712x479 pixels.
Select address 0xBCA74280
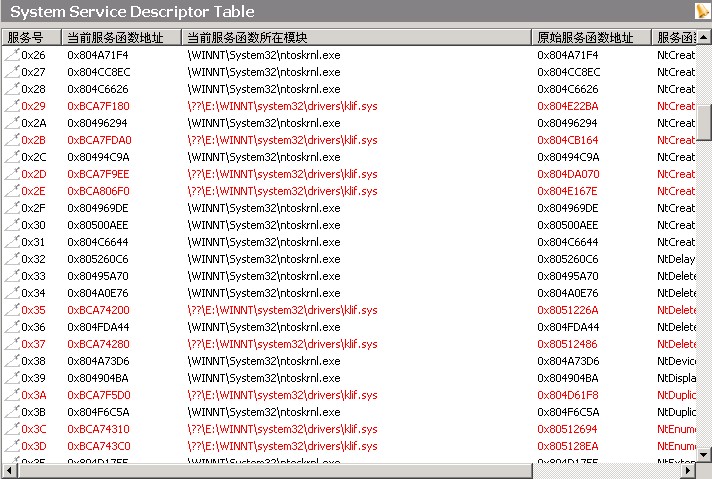pyautogui.click(x=99, y=344)
